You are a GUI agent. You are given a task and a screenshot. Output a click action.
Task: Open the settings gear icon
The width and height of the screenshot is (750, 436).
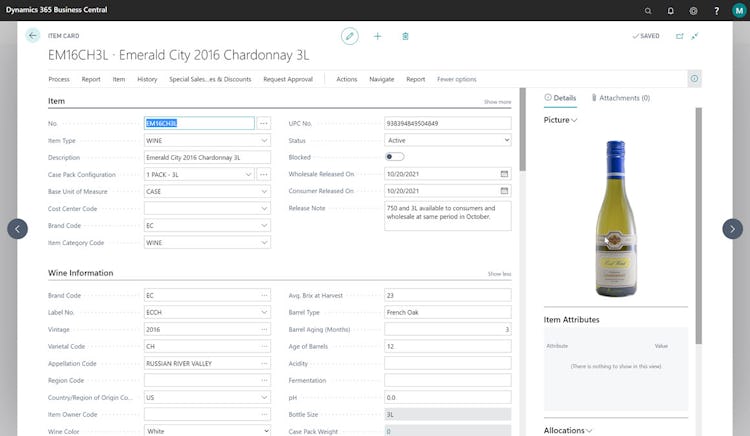(x=693, y=11)
